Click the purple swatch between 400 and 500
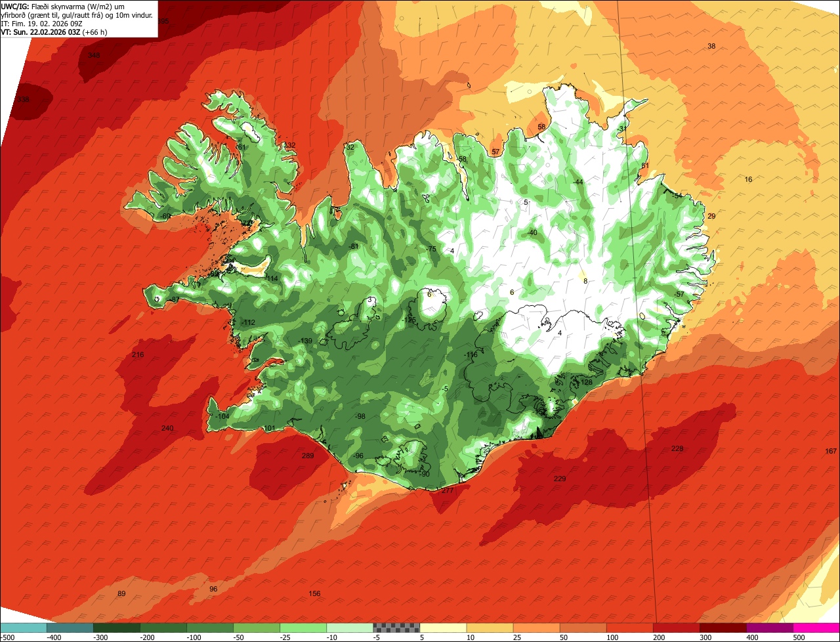This screenshot has height=642, width=840. [769, 628]
